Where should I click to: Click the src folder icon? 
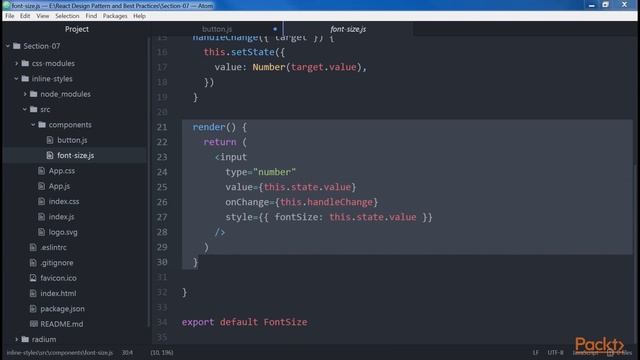(x=34, y=109)
